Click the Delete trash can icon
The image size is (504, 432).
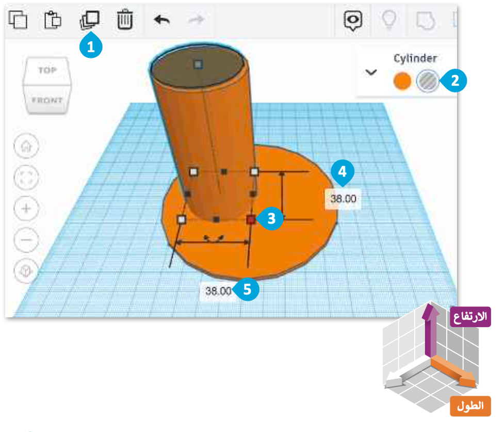125,20
